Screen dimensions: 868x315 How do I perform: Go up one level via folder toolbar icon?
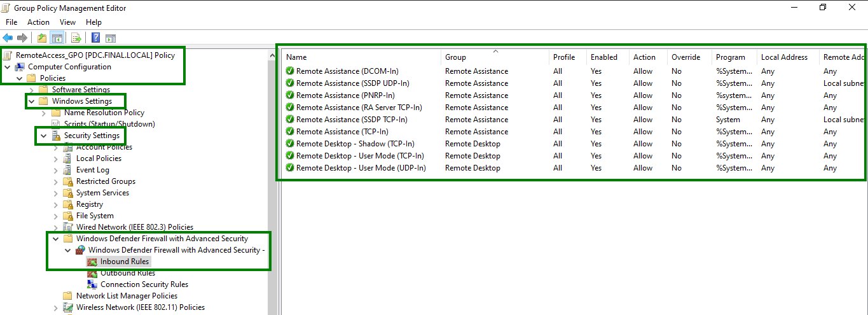[x=42, y=38]
